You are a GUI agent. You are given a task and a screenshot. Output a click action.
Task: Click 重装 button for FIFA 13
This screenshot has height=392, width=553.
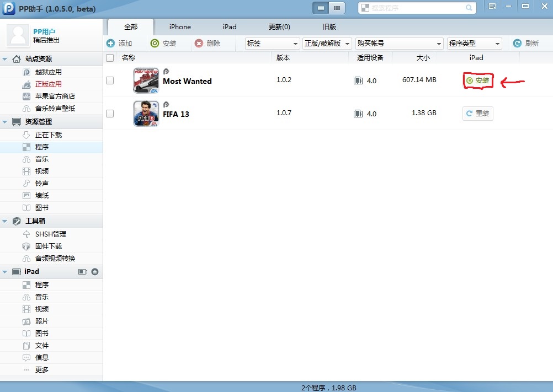click(478, 114)
